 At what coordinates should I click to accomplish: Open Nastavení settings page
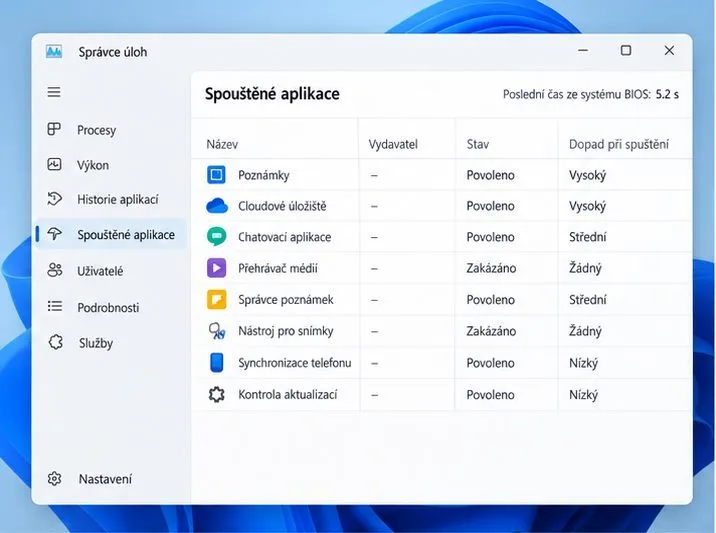[105, 479]
